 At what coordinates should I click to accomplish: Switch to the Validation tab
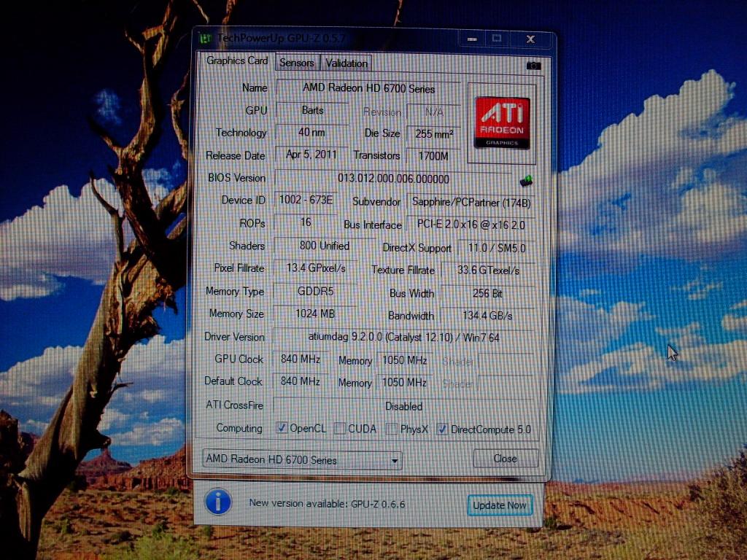[x=347, y=63]
